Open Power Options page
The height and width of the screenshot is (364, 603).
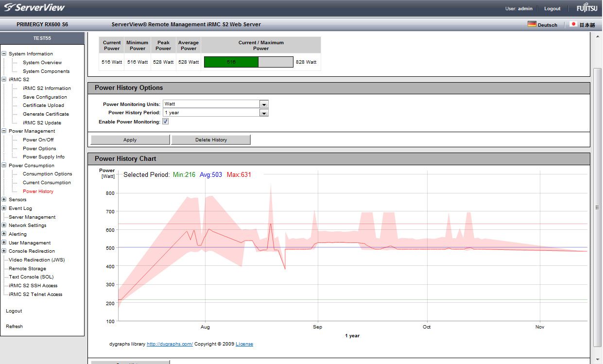pos(39,149)
